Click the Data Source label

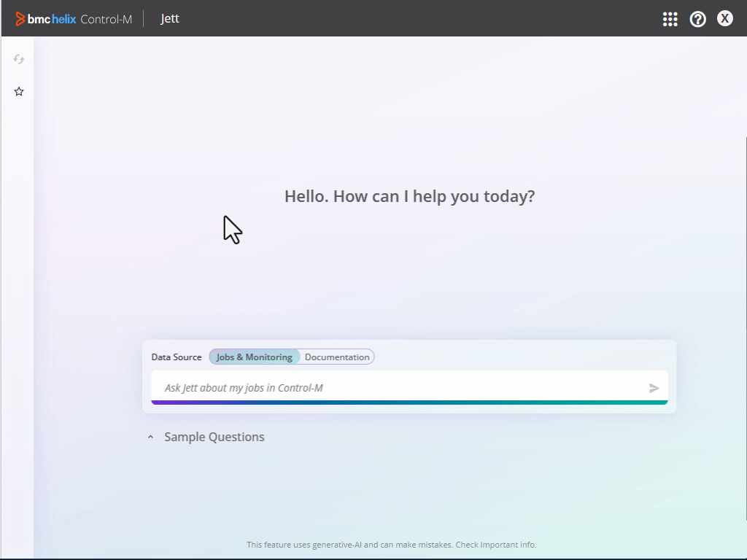pos(177,357)
